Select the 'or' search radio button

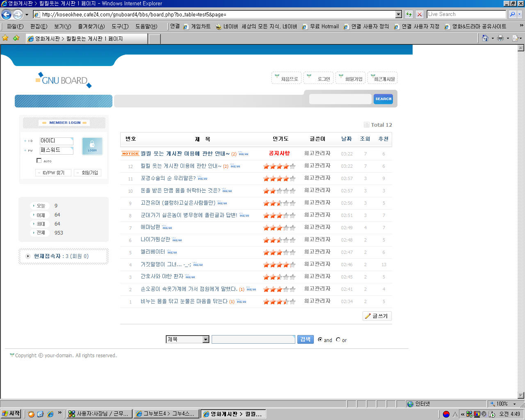pos(338,340)
